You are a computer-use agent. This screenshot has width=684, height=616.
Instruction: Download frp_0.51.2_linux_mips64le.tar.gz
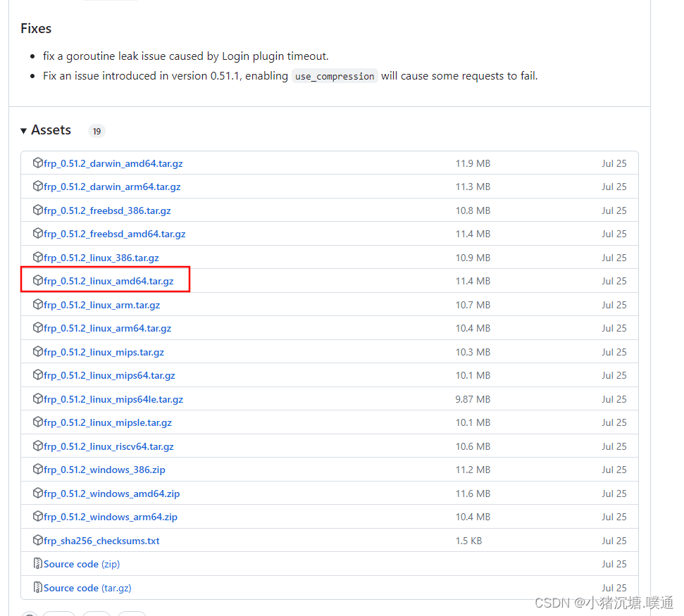[x=113, y=399]
